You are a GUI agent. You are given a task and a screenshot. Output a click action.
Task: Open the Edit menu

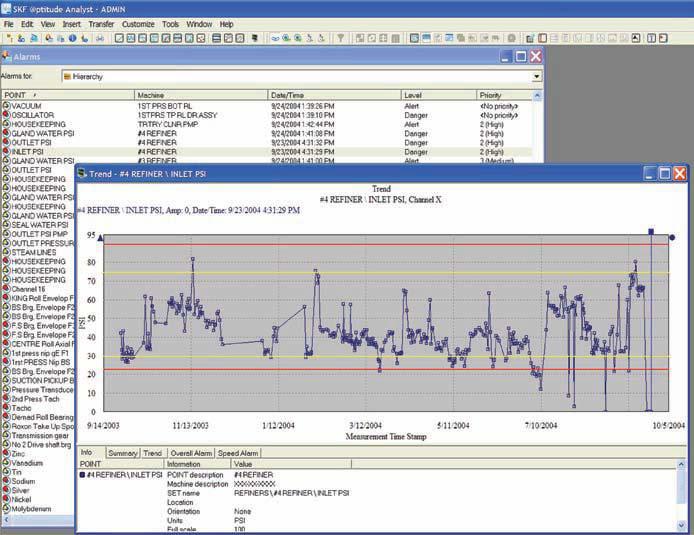(x=27, y=24)
